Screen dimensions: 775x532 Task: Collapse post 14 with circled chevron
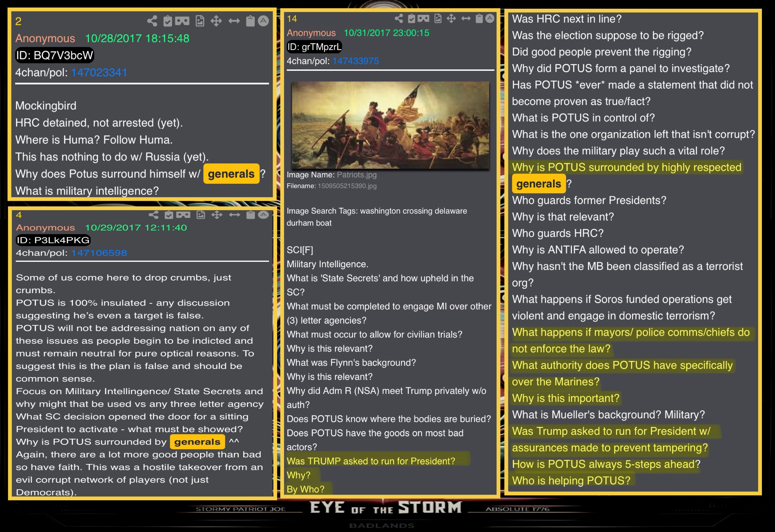(490, 18)
